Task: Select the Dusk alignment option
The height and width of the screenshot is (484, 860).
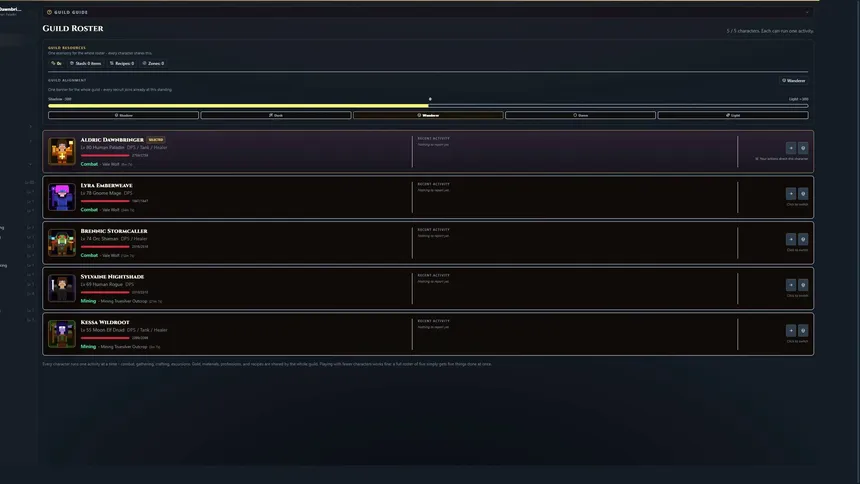Action: click(276, 115)
